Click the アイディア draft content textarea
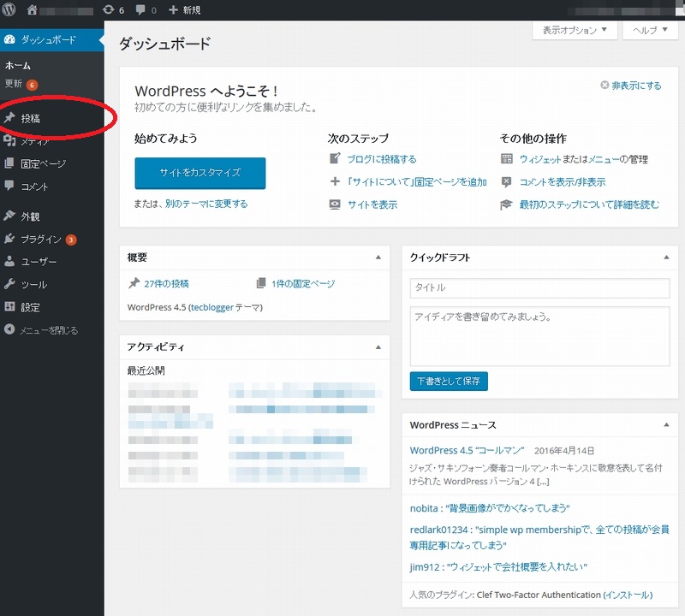 point(539,336)
